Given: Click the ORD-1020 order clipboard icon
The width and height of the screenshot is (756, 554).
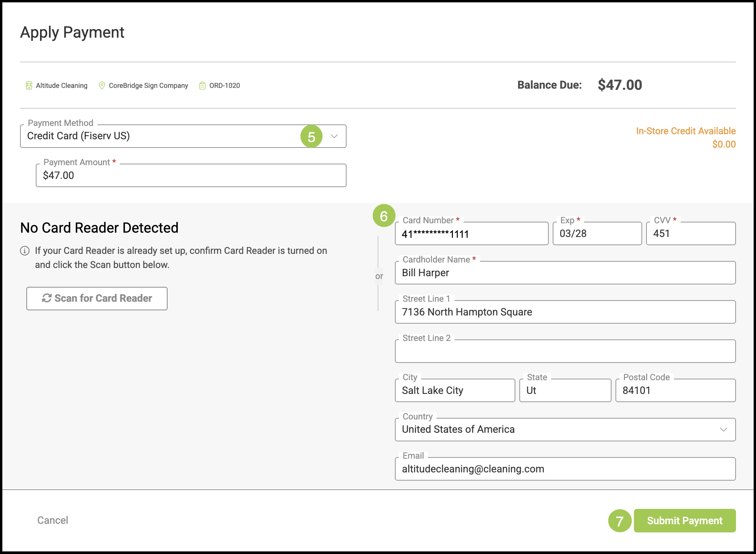Looking at the screenshot, I should coord(203,86).
